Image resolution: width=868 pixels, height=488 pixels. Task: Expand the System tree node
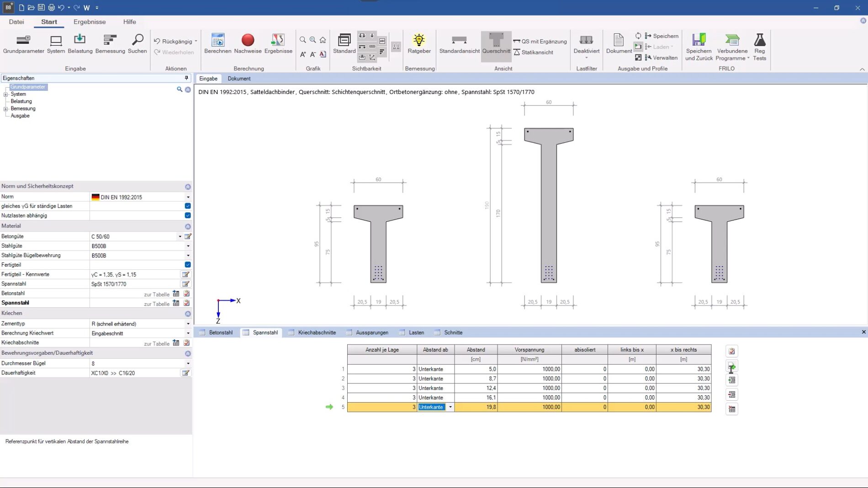pyautogui.click(x=6, y=94)
